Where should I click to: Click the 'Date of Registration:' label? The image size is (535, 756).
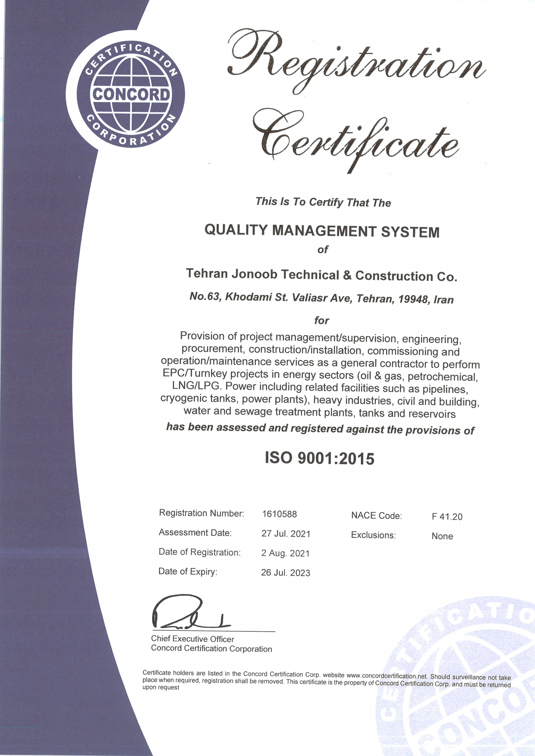pyautogui.click(x=200, y=552)
